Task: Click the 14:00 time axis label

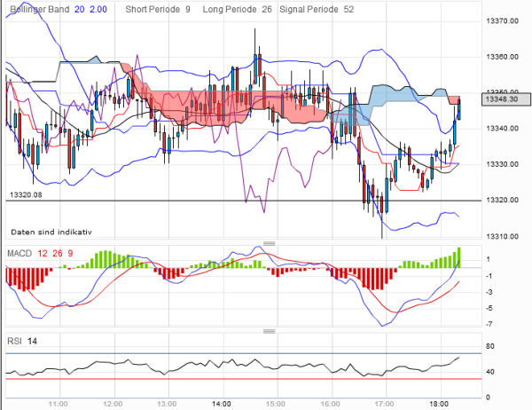Action: [x=221, y=404]
